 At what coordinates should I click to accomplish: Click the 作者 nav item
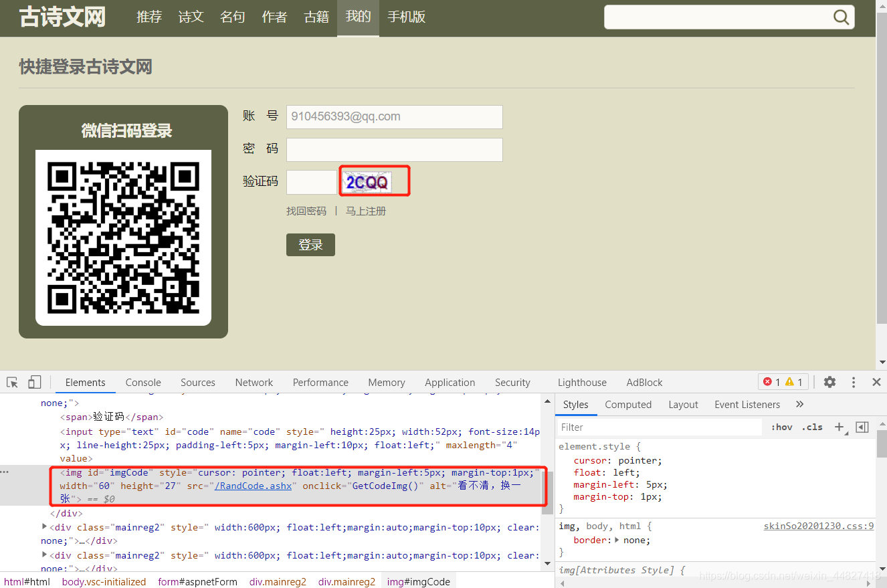tap(274, 17)
